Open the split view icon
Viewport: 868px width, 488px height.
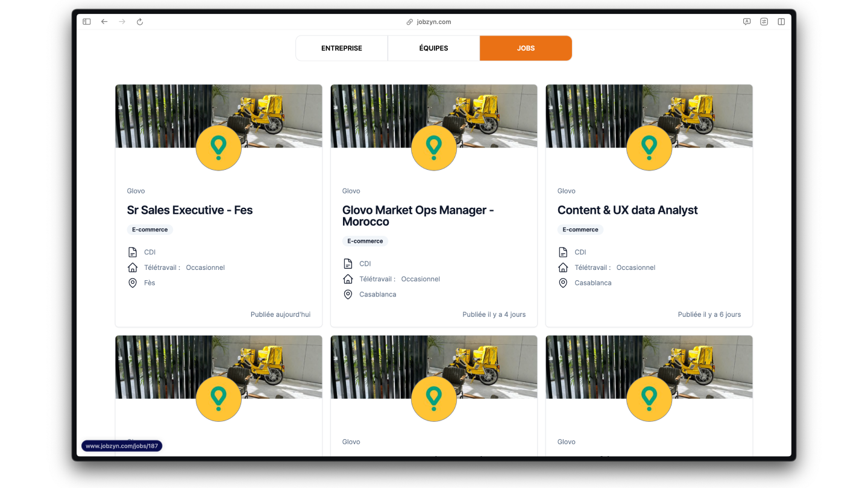pyautogui.click(x=781, y=22)
